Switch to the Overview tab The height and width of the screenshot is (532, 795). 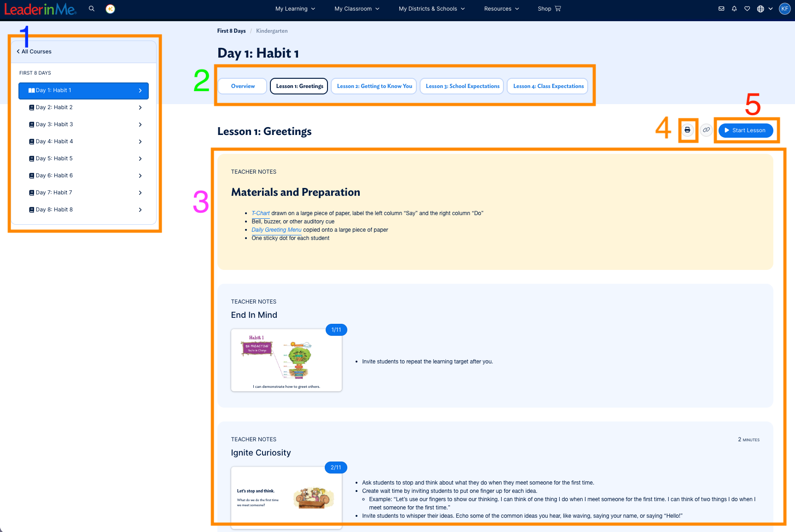[243, 86]
